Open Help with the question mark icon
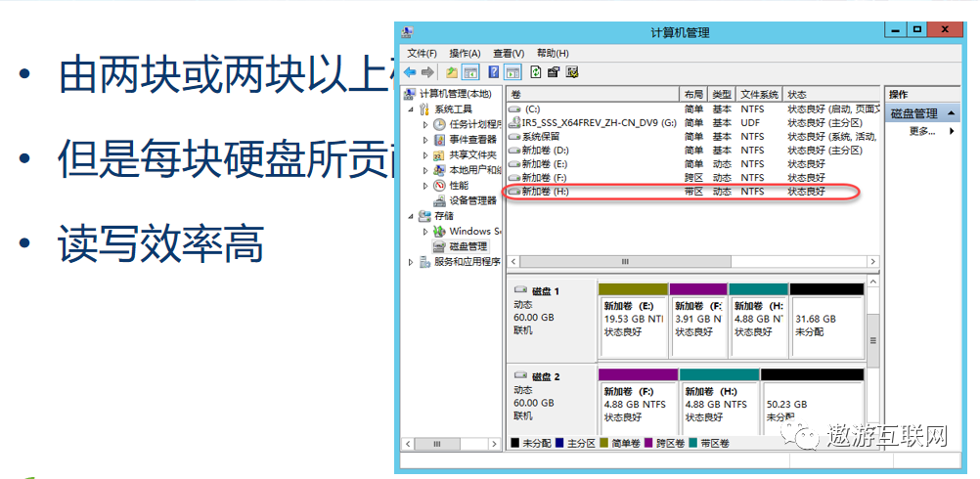Viewport: 980px width, 479px height. (x=494, y=72)
